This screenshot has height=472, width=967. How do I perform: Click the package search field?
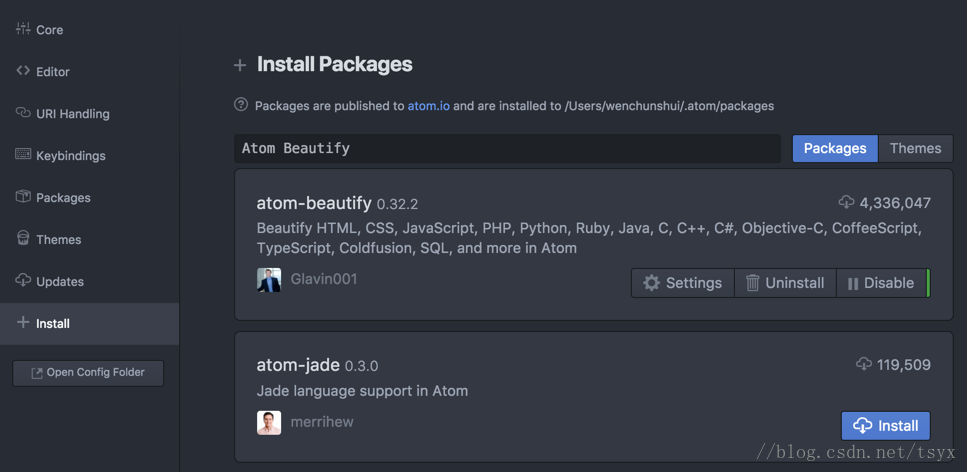[x=507, y=149]
